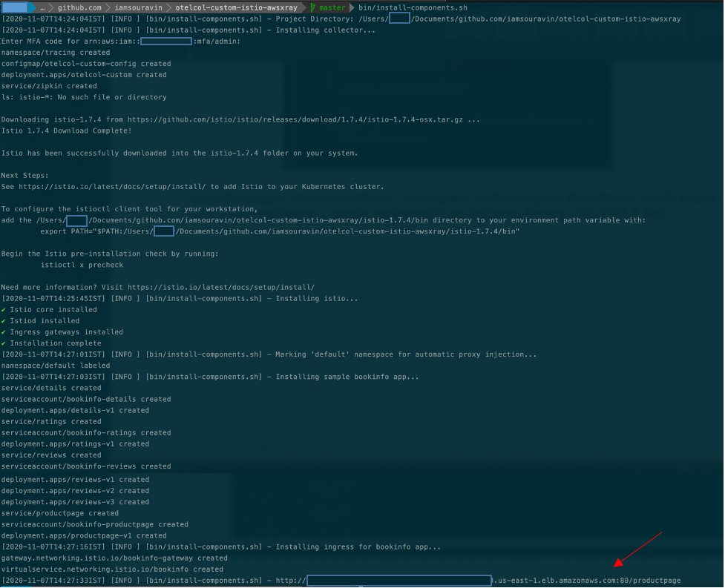Toggle the checkmark next to Istiod installed
725x588 pixels.
coord(4,320)
